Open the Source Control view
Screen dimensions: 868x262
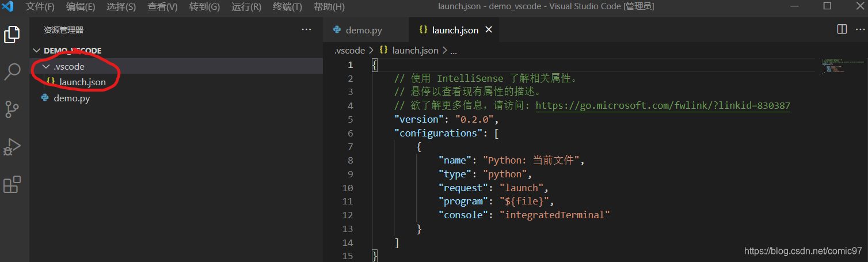(x=12, y=109)
